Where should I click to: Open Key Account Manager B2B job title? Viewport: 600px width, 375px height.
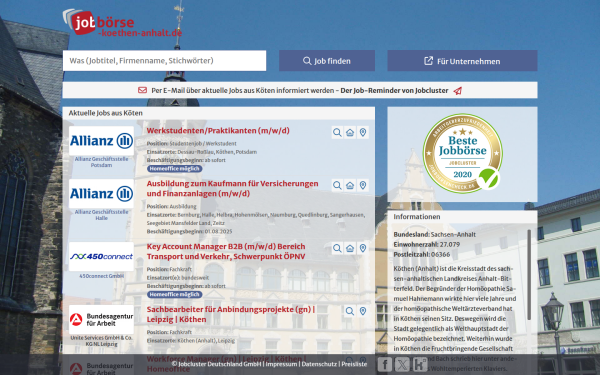tap(226, 251)
